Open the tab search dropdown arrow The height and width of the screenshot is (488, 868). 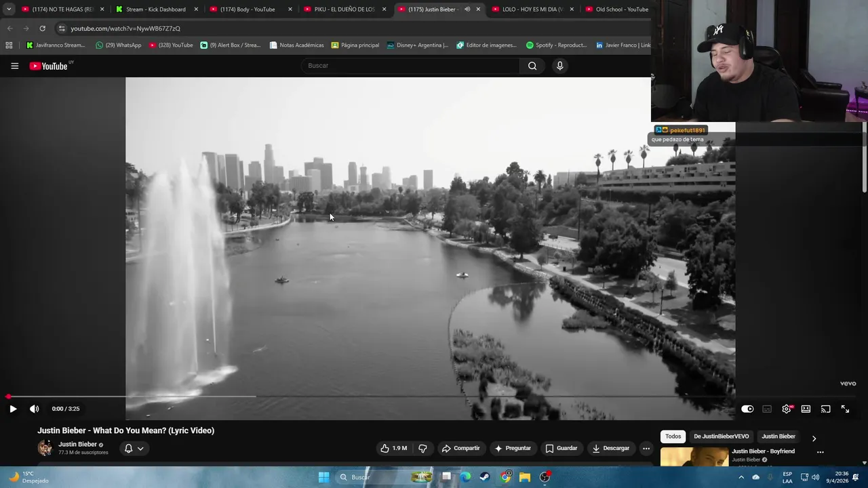tap(8, 9)
